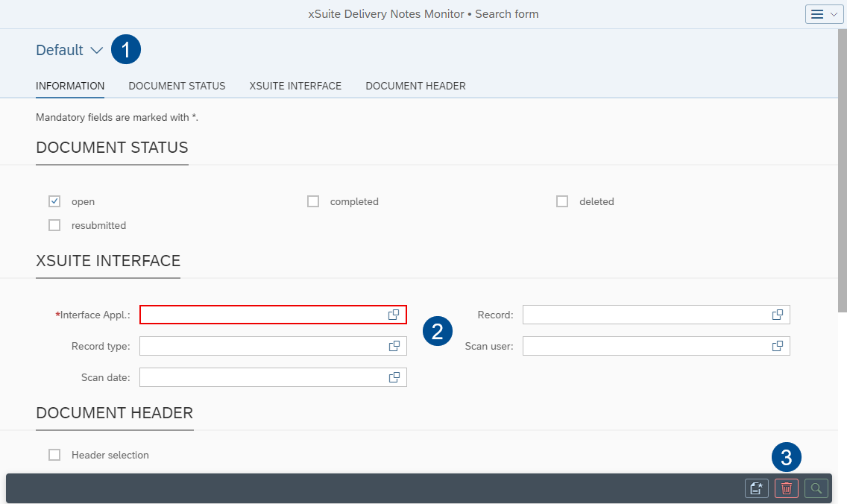Viewport: 847px width, 504px height.
Task: Switch to the DOCUMENT STATUS tab
Action: (x=177, y=86)
